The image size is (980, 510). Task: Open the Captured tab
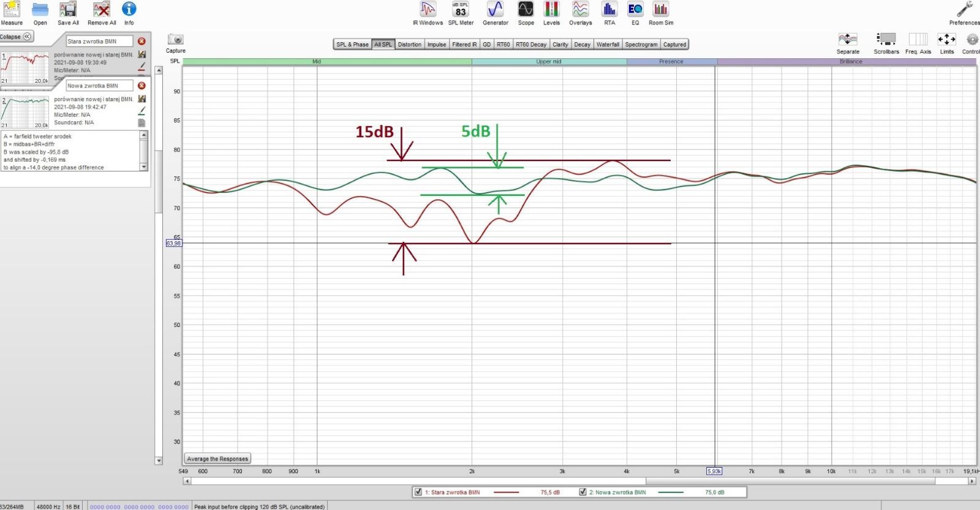[674, 44]
